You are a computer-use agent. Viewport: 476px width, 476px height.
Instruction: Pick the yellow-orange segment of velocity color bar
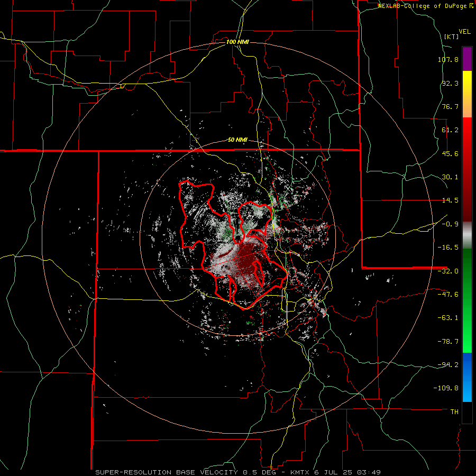point(467,94)
